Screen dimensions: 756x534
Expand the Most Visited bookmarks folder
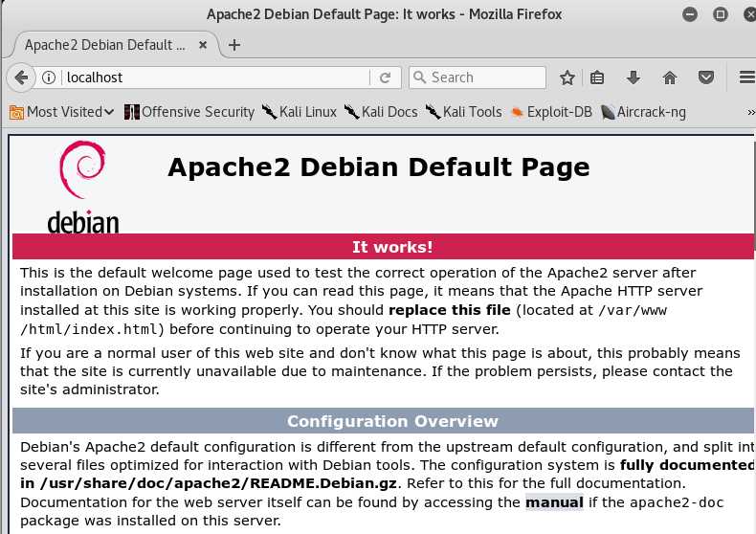point(61,112)
